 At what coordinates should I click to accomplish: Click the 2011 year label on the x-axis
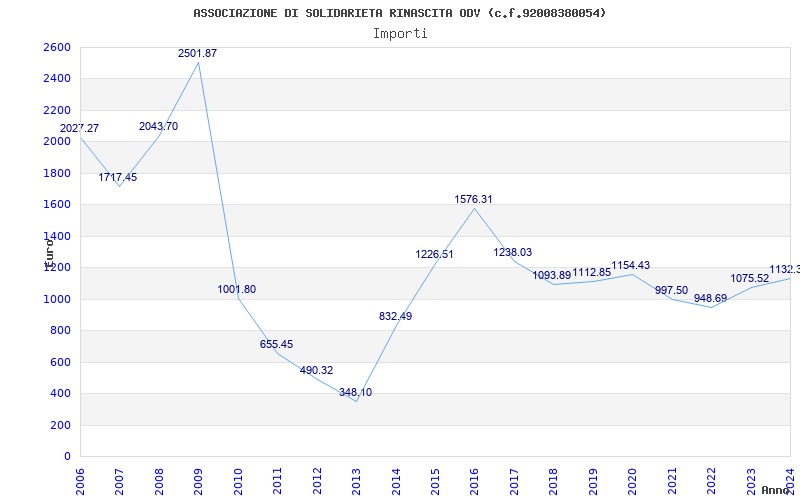tap(278, 482)
